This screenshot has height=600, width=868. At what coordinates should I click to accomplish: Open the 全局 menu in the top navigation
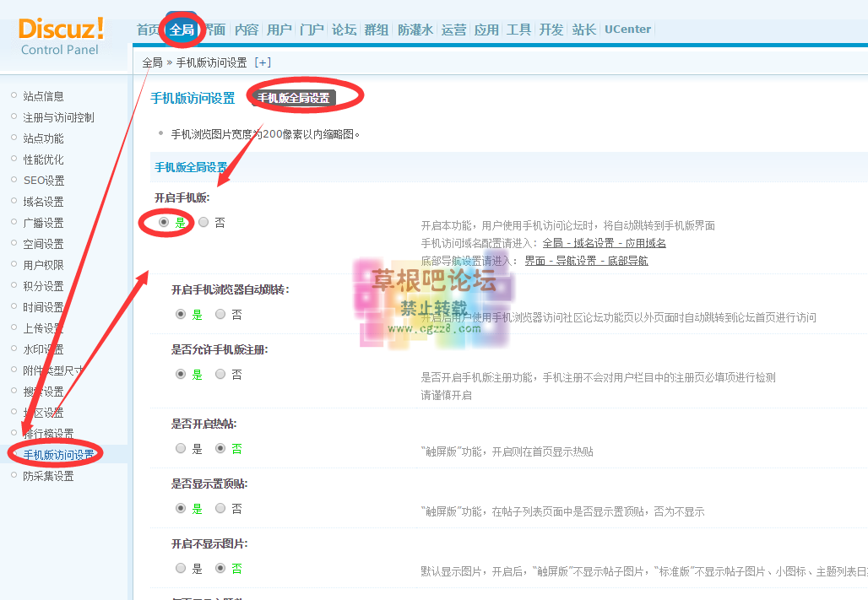(181, 28)
